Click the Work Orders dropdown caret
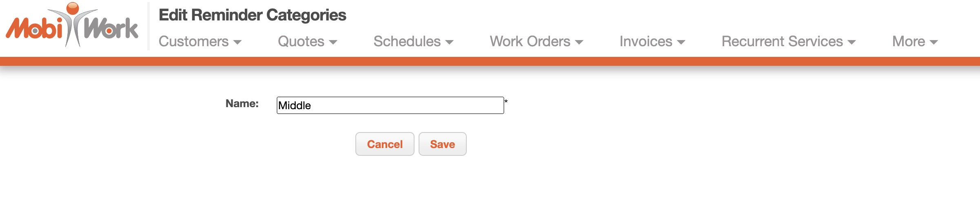The width and height of the screenshot is (980, 211). [579, 42]
